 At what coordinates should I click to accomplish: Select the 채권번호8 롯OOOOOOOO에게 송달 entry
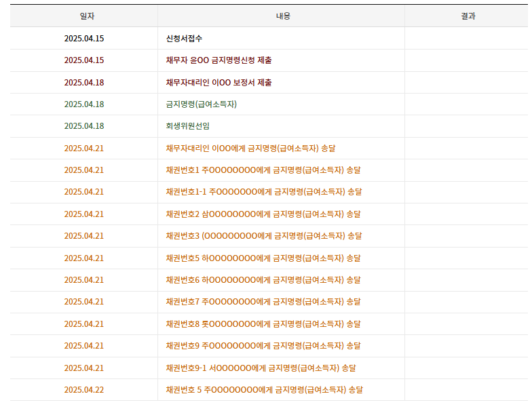point(263,324)
